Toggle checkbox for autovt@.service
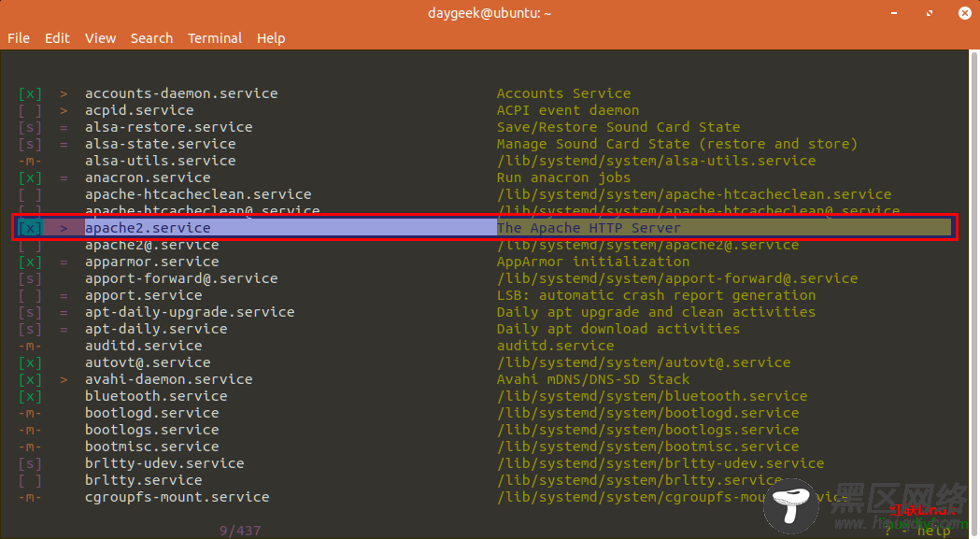This screenshot has height=539, width=980. tap(30, 362)
